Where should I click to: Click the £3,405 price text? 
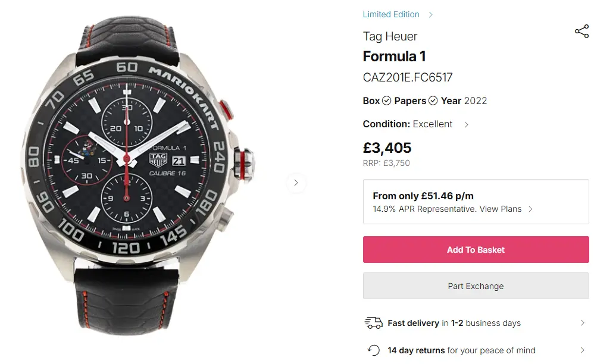click(x=387, y=148)
